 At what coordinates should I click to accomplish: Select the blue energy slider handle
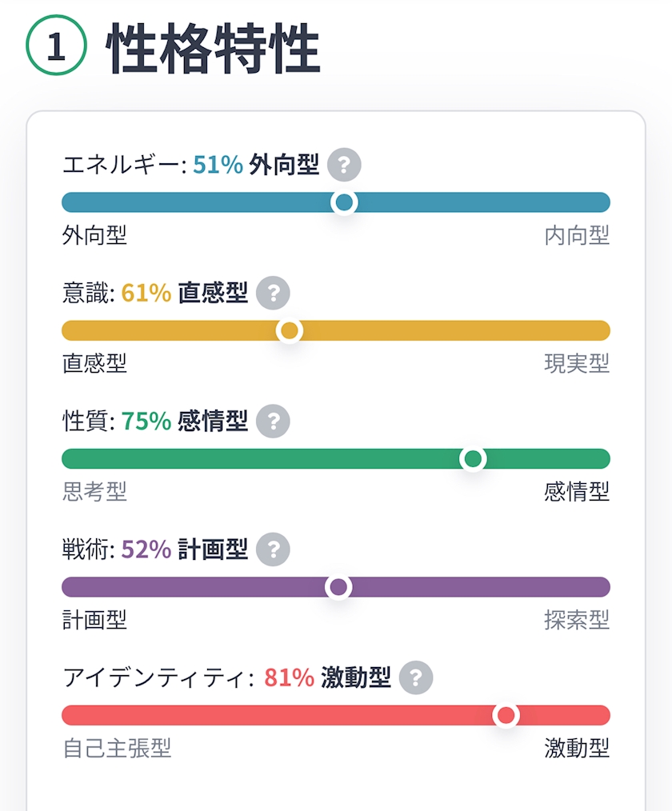[344, 202]
